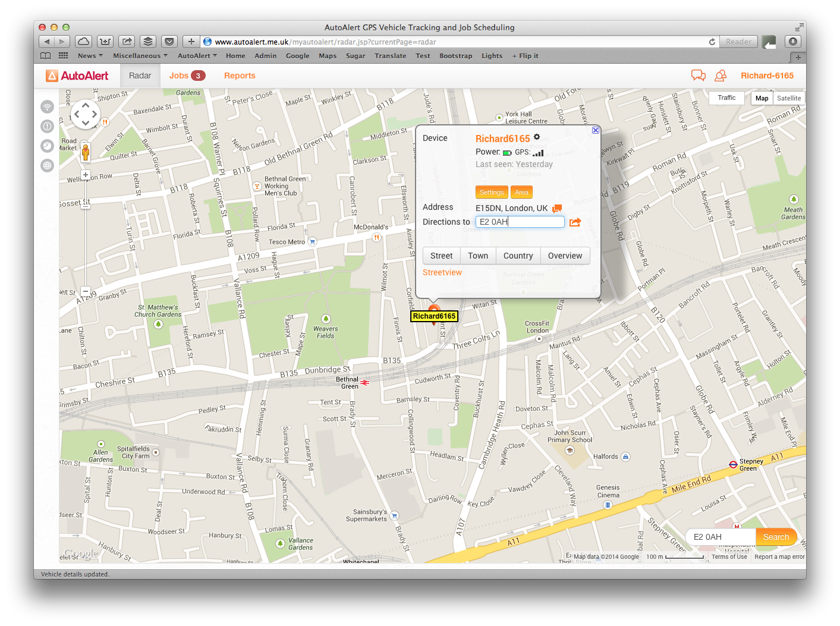This screenshot has height=626, width=840.
Task: Click the orange Area button
Action: (521, 192)
